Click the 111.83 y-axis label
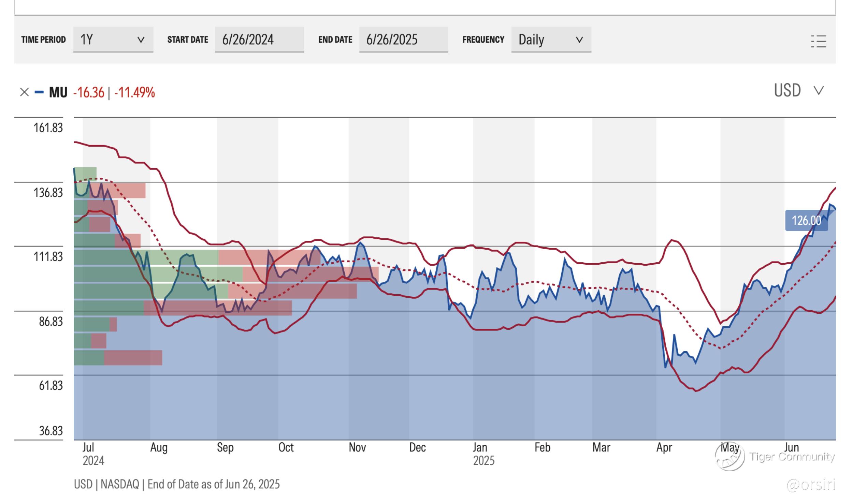The width and height of the screenshot is (853, 504). click(x=48, y=256)
